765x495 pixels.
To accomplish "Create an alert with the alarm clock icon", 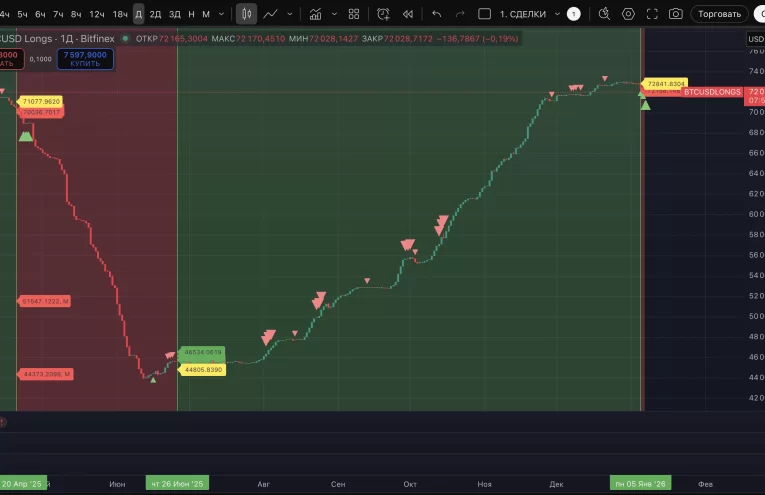I will click(383, 14).
